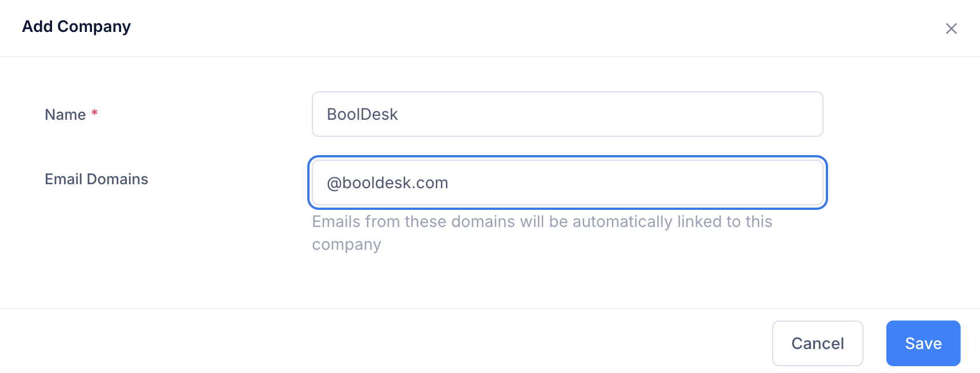The height and width of the screenshot is (373, 980).
Task: Click the Name input field
Action: tap(567, 114)
